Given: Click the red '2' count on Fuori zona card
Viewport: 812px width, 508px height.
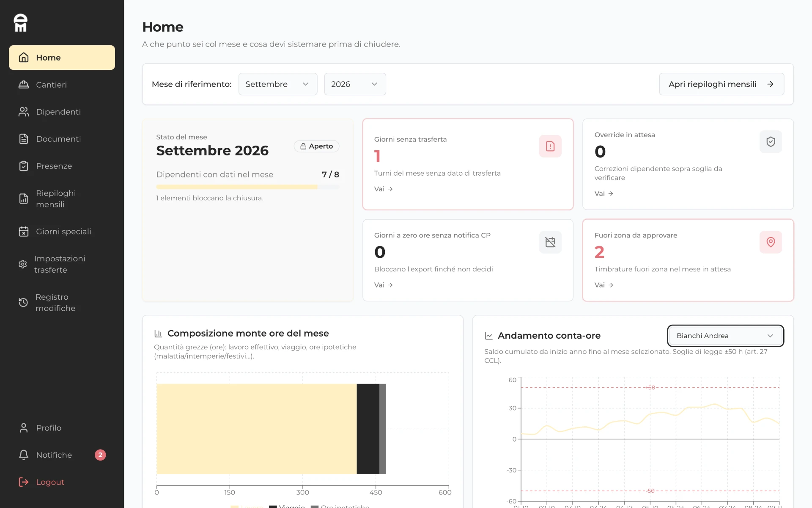Looking at the screenshot, I should [x=599, y=252].
